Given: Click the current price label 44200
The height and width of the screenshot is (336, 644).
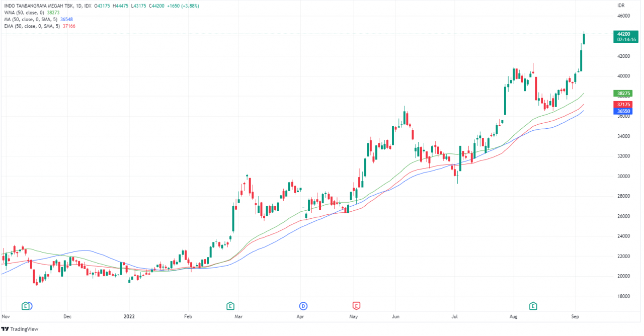Looking at the screenshot, I should tap(625, 34).
